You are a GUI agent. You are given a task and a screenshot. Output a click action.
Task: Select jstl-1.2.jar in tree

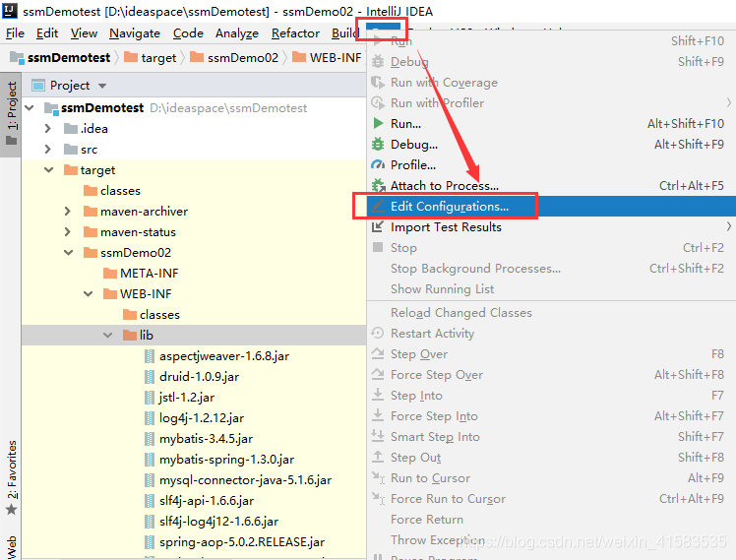point(187,397)
